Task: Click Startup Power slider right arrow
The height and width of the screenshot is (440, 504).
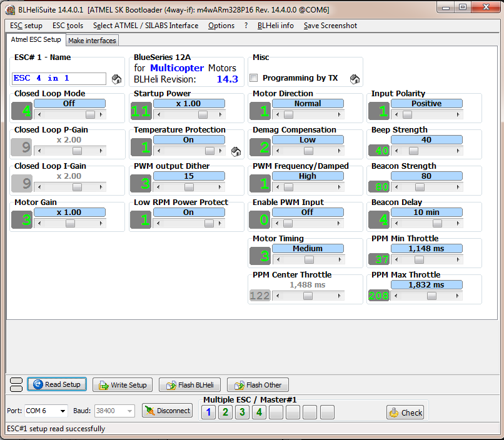Action: coord(221,114)
